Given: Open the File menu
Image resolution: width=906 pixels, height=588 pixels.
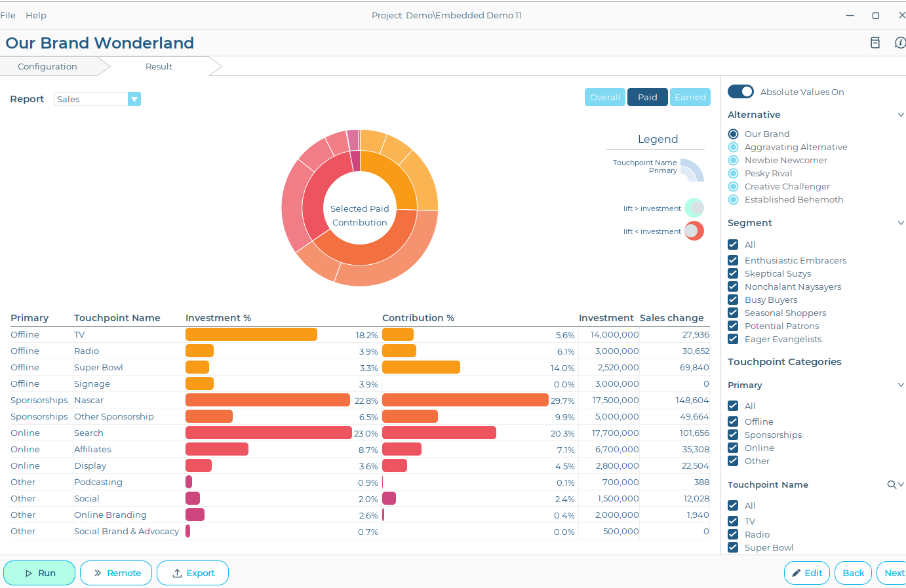Looking at the screenshot, I should click(x=8, y=14).
